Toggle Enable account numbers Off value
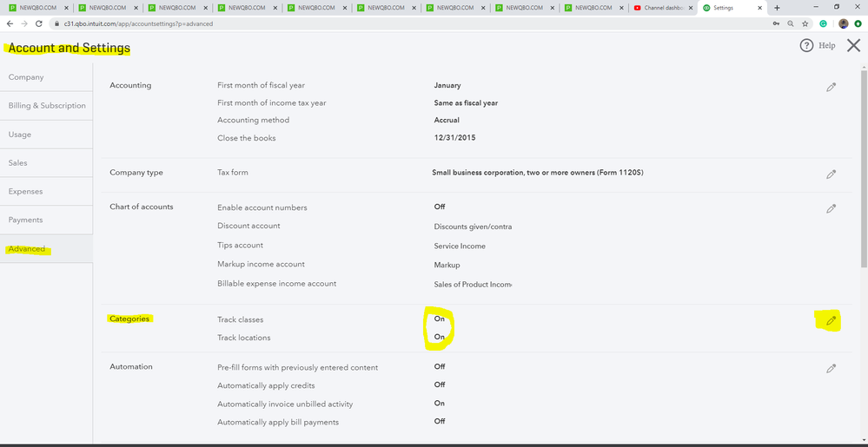 [440, 207]
